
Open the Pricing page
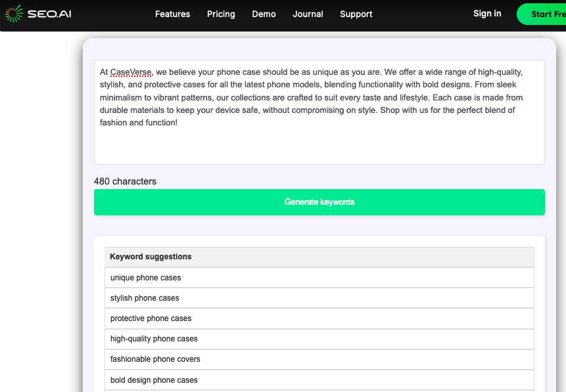pos(221,14)
